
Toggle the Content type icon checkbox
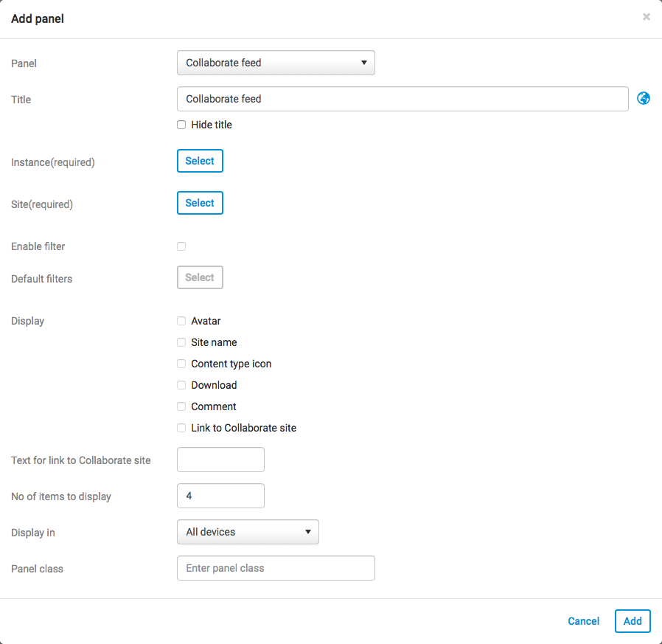point(181,364)
